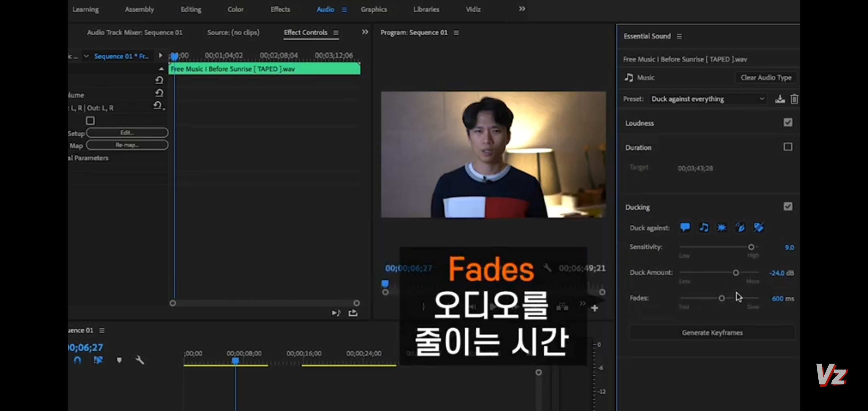
Task: Uncheck the Loudness checkbox
Action: [x=787, y=123]
